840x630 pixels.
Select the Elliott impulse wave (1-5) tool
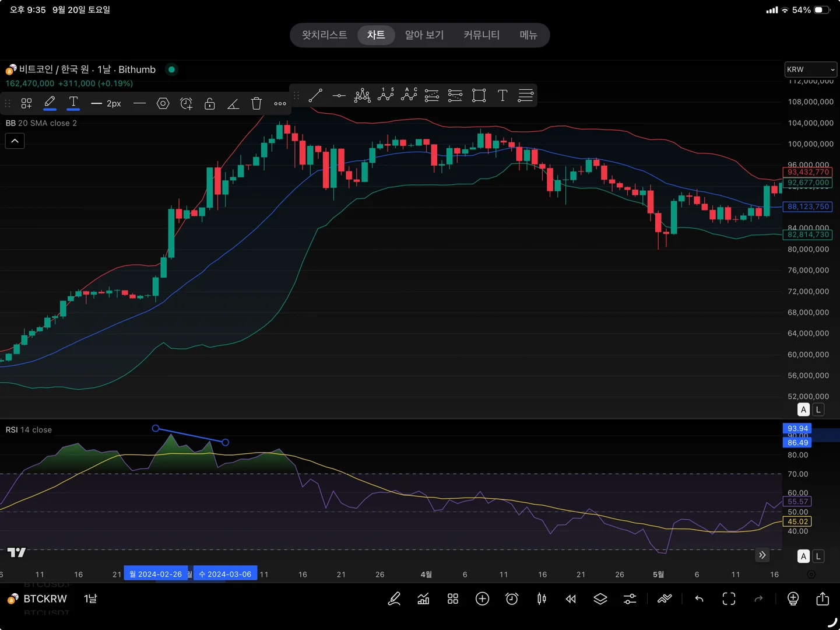coord(385,95)
